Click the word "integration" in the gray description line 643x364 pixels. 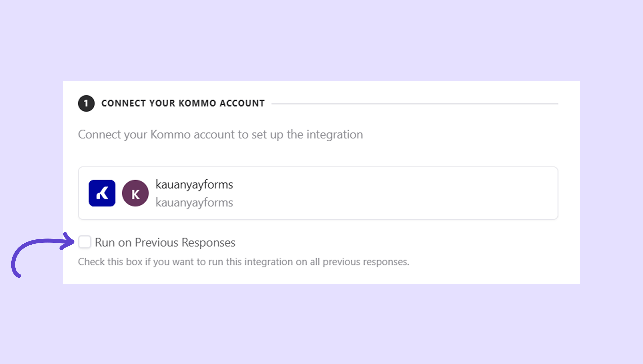point(335,134)
